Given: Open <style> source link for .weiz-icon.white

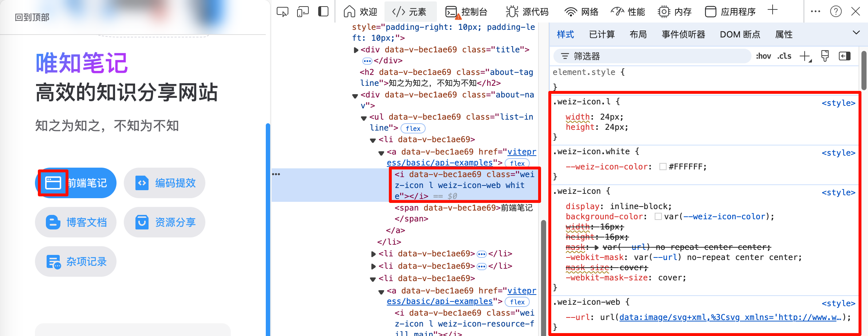Looking at the screenshot, I should 838,153.
